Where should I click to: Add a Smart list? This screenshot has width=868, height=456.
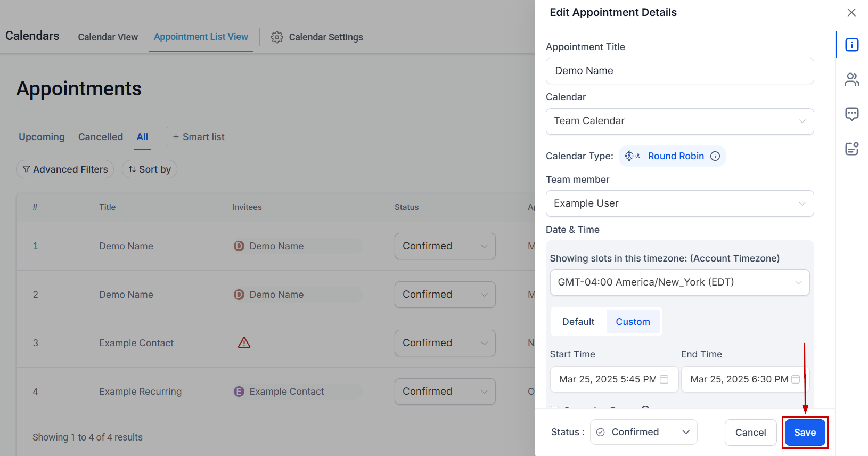click(x=199, y=137)
